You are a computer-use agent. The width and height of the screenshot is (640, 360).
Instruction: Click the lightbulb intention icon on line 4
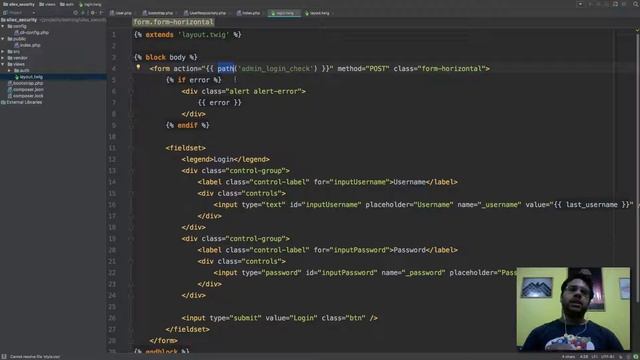138,68
